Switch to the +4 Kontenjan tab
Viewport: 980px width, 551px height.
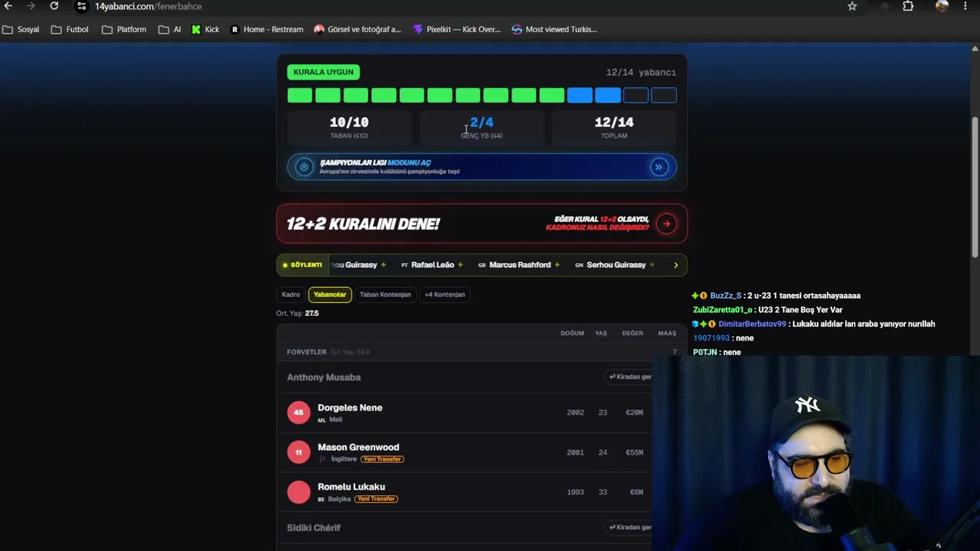[445, 295]
